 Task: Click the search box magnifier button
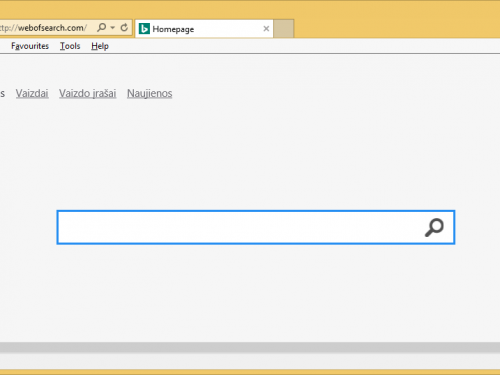pos(434,228)
